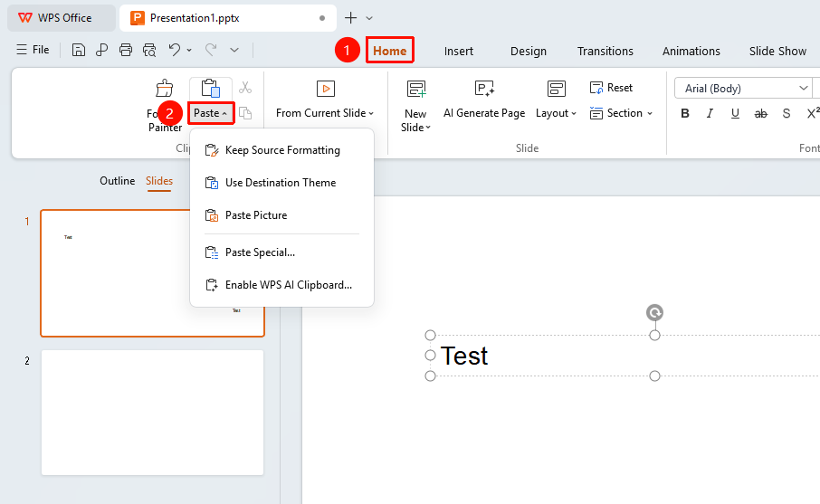Click the WPS Office home tab
Image resolution: width=820 pixels, height=504 pixels.
(x=62, y=18)
